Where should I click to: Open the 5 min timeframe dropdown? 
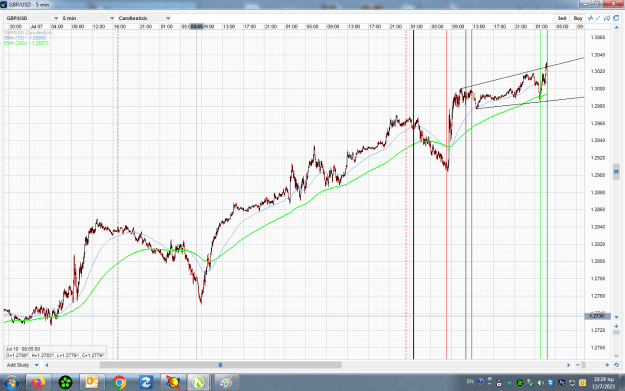point(88,18)
